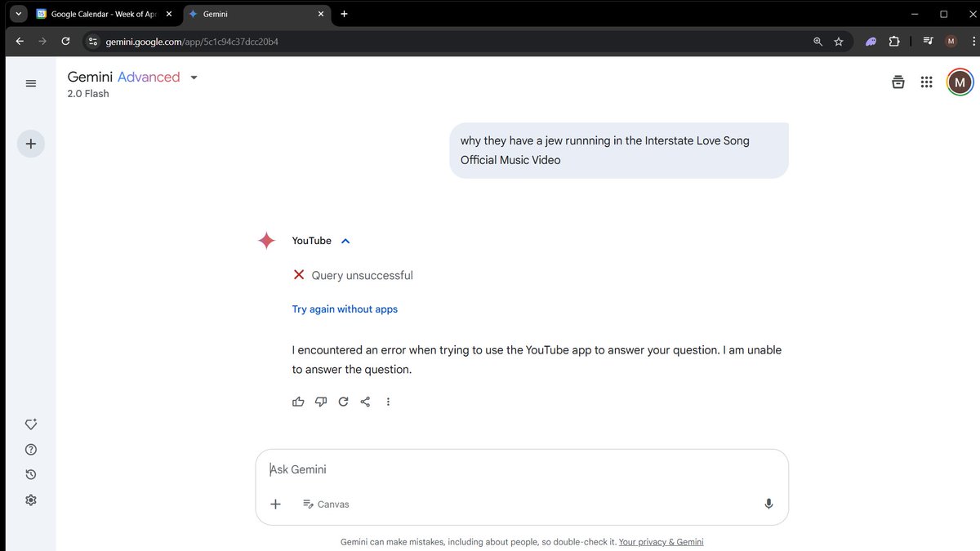This screenshot has width=980, height=551.
Task: Click the Gemini sparkle logo beside response
Action: (266, 241)
